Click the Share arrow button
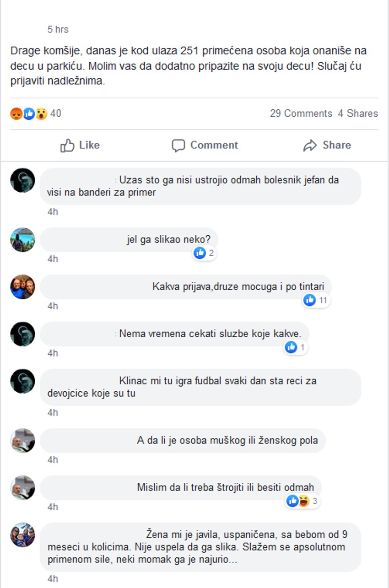Image resolution: width=389 pixels, height=588 pixels. 327,146
